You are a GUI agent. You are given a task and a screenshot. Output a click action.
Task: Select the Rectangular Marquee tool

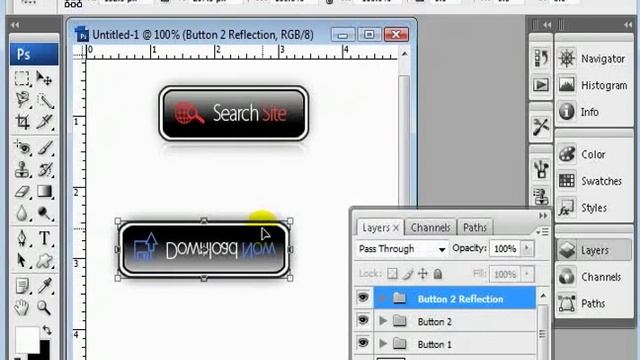22,78
